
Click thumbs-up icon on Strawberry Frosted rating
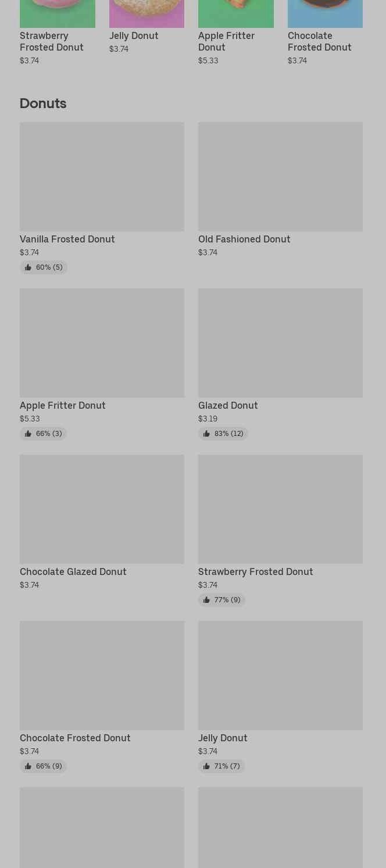tap(206, 600)
